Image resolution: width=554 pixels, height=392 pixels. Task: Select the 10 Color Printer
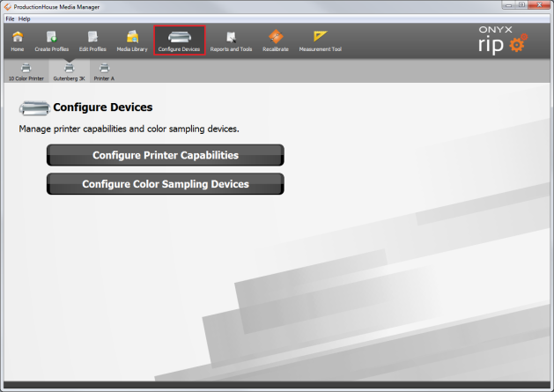pos(26,71)
